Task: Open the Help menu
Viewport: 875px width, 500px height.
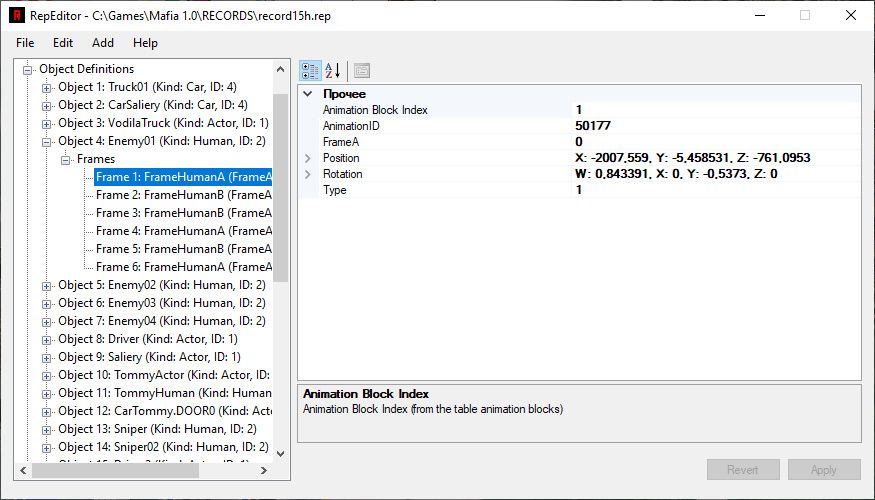Action: (x=145, y=43)
